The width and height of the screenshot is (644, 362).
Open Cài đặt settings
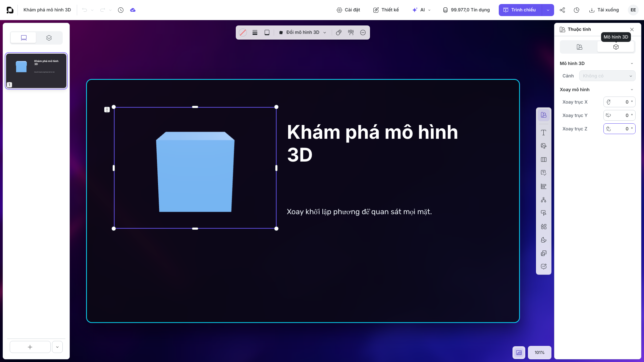tap(348, 10)
